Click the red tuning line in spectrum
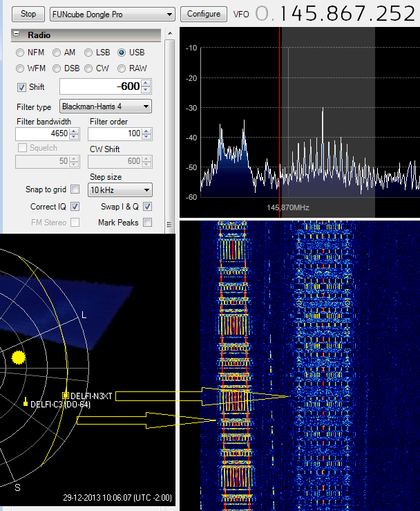420x511 pixels. [280, 118]
